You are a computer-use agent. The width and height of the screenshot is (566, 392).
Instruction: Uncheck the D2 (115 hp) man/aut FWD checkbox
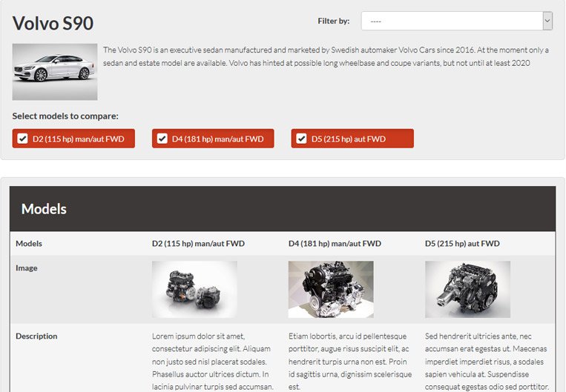22,139
